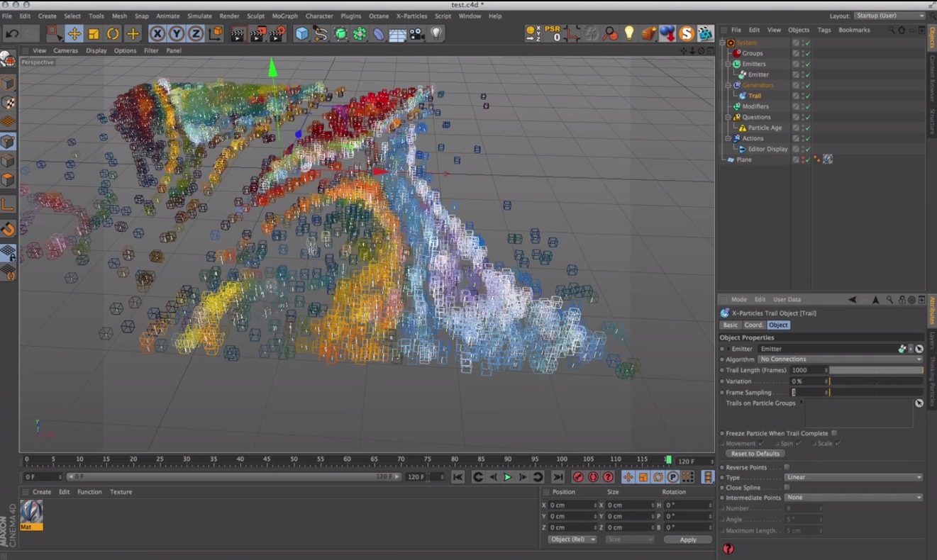937x560 pixels.
Task: Click the yellow light bulb plugin icon
Action: [628, 33]
